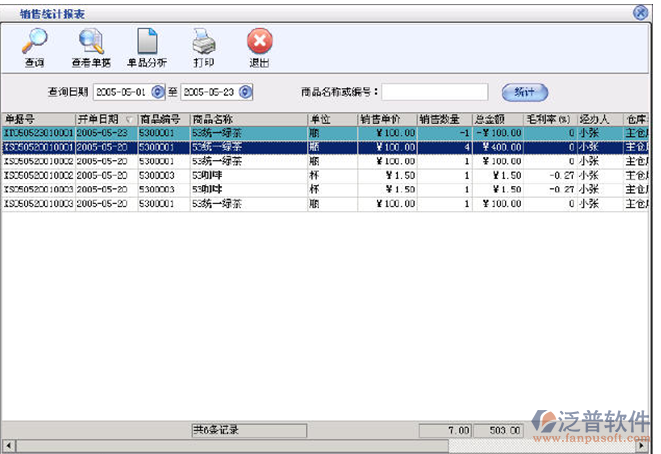Image resolution: width=661 pixels, height=454 pixels.
Task: Click the red 退出 exit icon
Action: pos(259,44)
